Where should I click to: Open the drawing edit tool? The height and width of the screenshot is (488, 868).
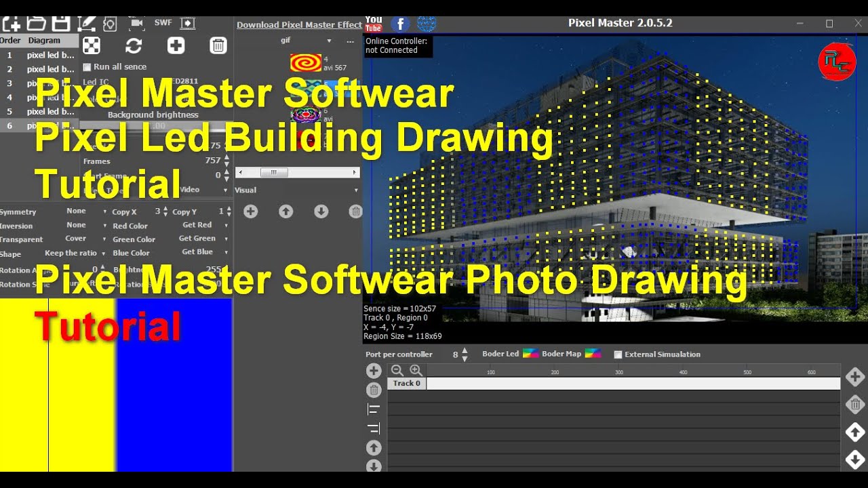click(x=86, y=24)
